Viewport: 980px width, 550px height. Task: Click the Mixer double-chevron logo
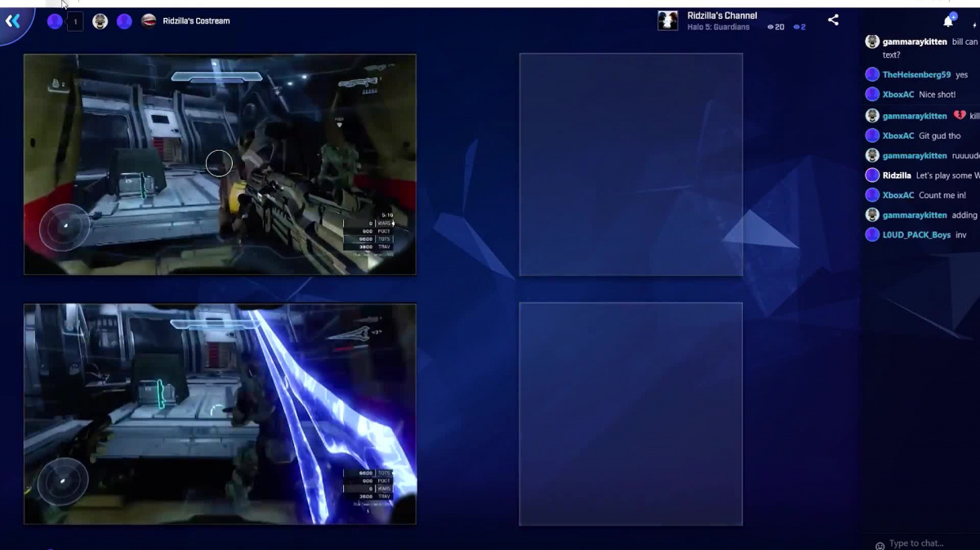point(13,21)
